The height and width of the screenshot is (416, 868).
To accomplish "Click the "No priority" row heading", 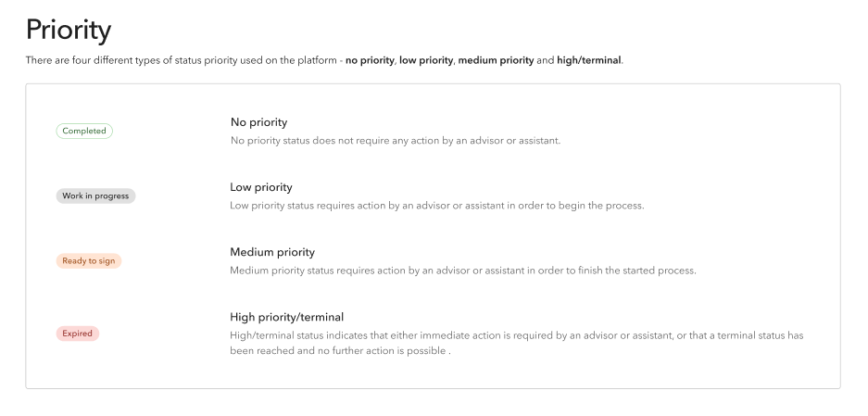I will coord(258,122).
